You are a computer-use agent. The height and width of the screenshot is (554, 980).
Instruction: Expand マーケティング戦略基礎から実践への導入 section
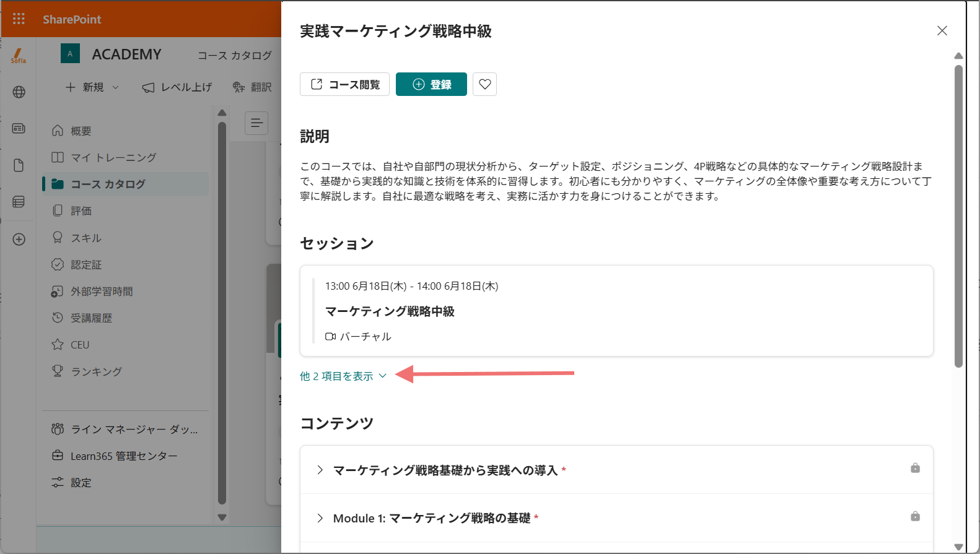tap(320, 470)
